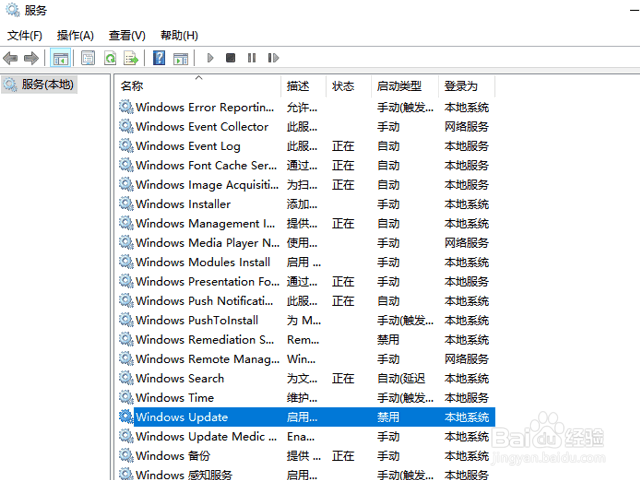Click gear icon of Windows Error Reporting row

click(x=126, y=107)
